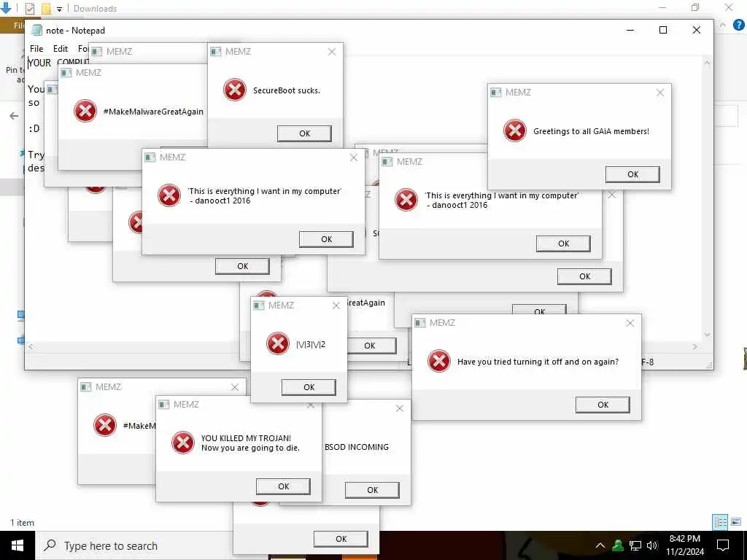The height and width of the screenshot is (560, 747).
Task: Expand the Customize Quick Access Toolbar dropdown
Action: point(59,9)
